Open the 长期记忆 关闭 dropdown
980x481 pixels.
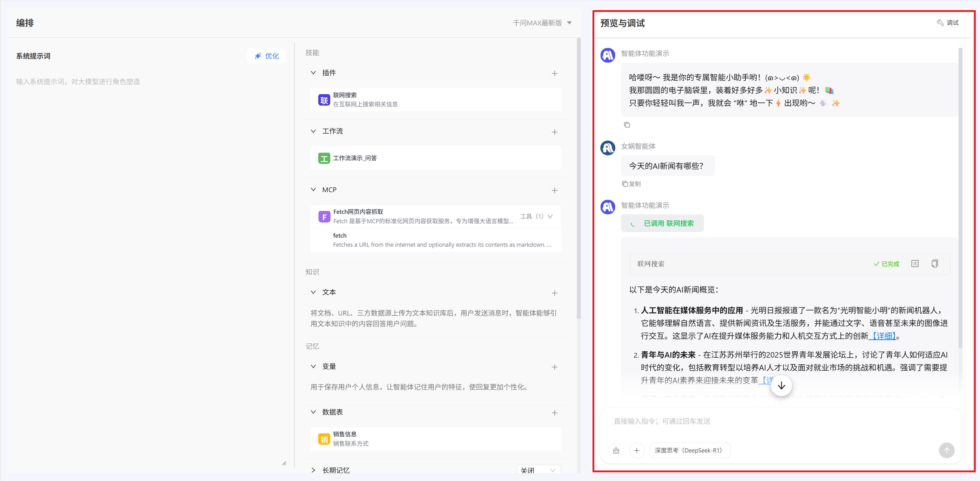point(538,470)
